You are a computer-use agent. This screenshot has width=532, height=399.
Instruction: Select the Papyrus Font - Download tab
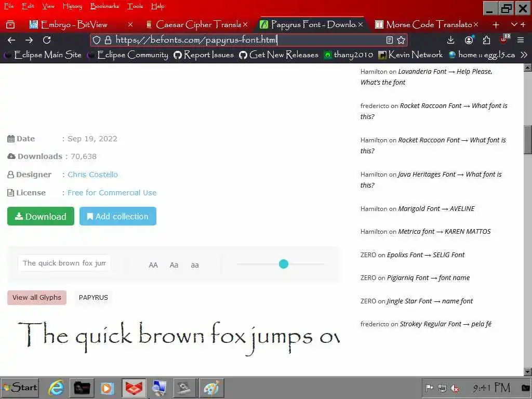(x=312, y=24)
